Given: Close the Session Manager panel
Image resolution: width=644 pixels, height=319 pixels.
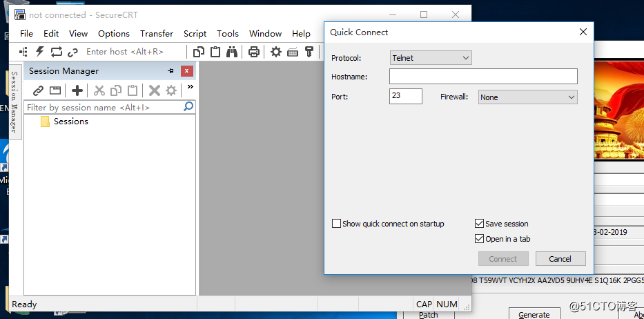Looking at the screenshot, I should (x=187, y=71).
